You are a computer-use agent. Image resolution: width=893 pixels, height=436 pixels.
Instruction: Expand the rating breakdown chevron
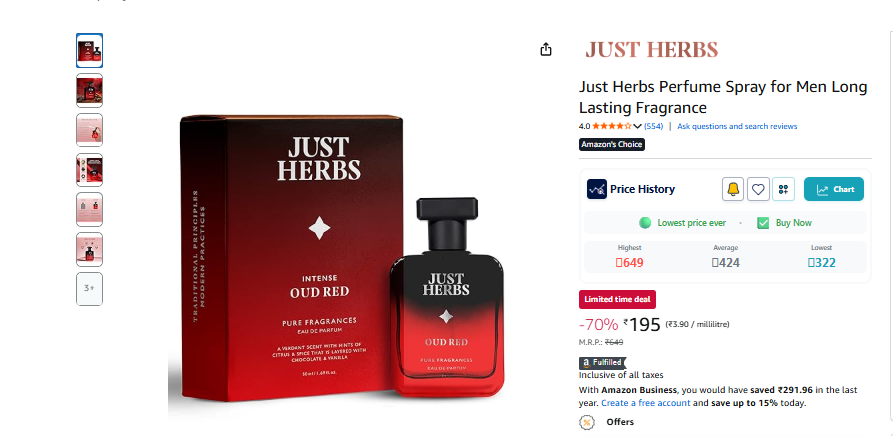[x=637, y=126]
